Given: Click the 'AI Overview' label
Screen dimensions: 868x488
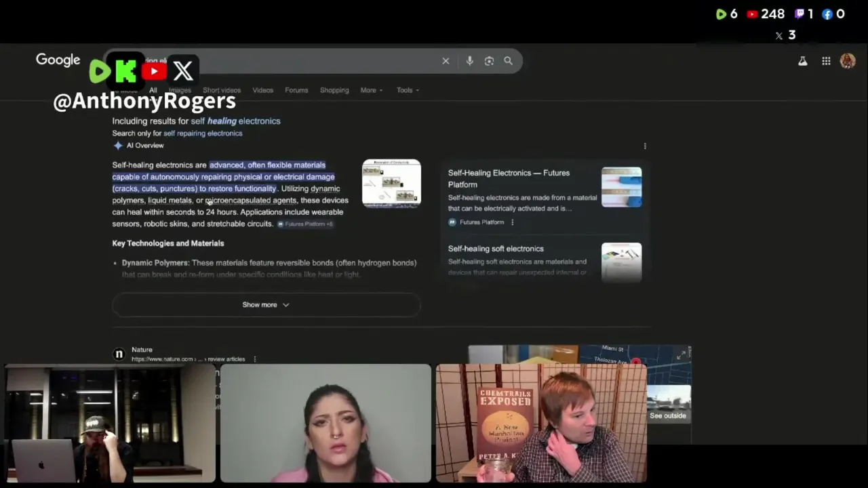Looking at the screenshot, I should (x=145, y=146).
